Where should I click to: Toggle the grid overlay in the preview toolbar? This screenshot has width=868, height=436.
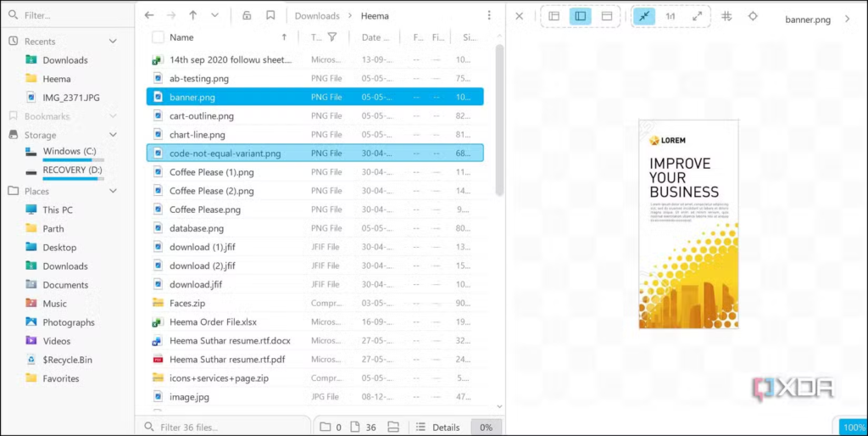(x=726, y=16)
